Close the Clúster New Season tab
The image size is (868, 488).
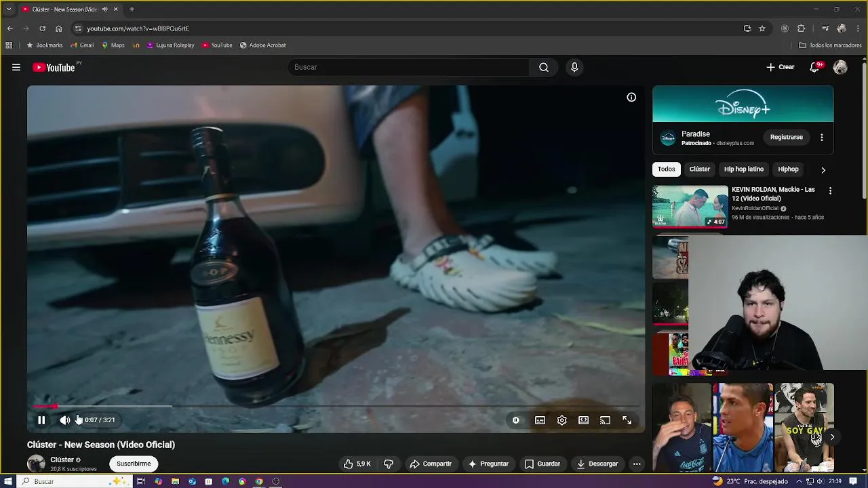[115, 9]
